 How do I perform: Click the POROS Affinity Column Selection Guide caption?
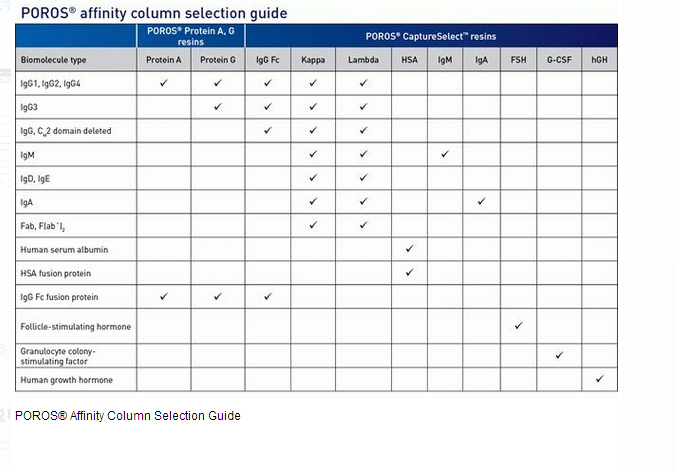[128, 415]
